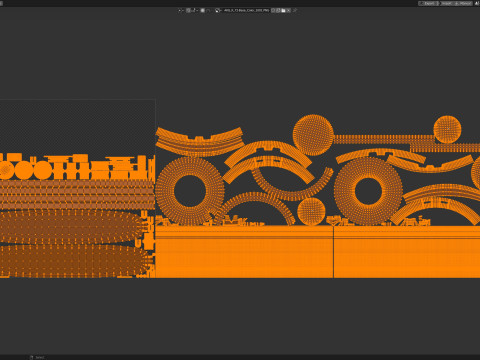Click the Base_Color_1001.PNG image name field
The width and height of the screenshot is (480, 360).
tap(247, 10)
